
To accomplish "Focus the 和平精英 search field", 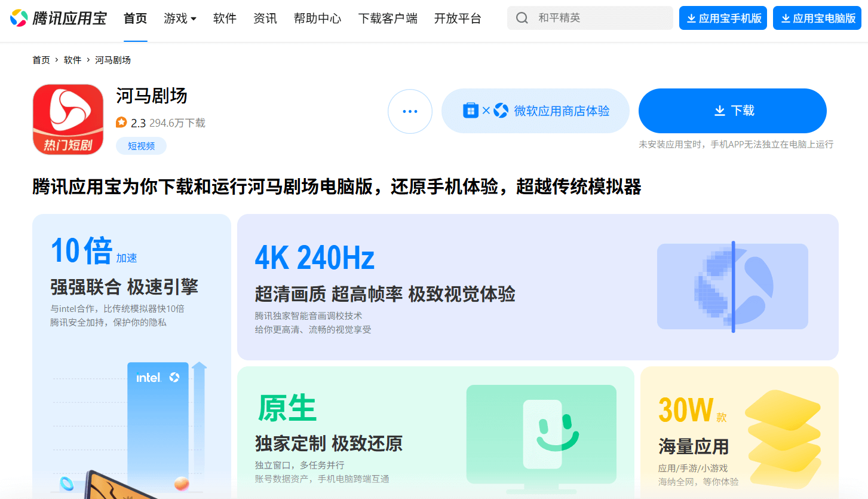I will click(590, 18).
